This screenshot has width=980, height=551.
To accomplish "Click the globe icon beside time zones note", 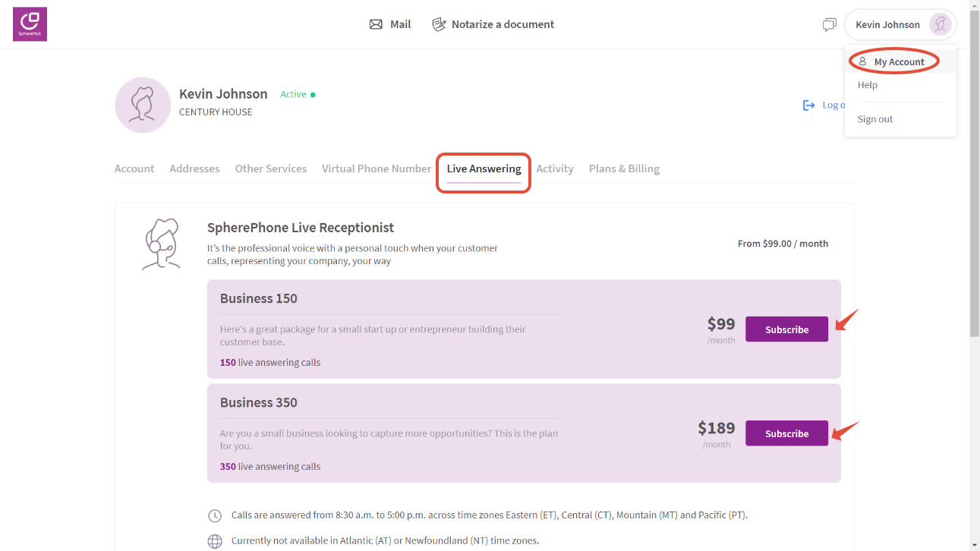I will pyautogui.click(x=215, y=541).
